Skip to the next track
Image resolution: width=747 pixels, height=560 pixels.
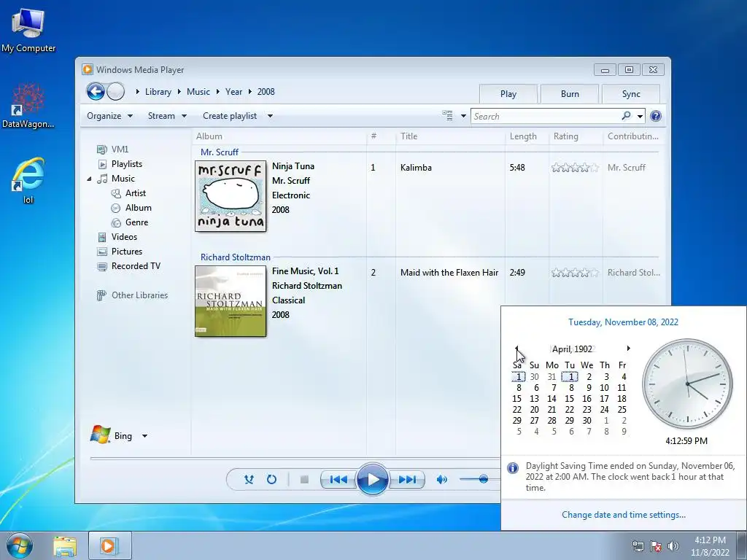pyautogui.click(x=407, y=480)
